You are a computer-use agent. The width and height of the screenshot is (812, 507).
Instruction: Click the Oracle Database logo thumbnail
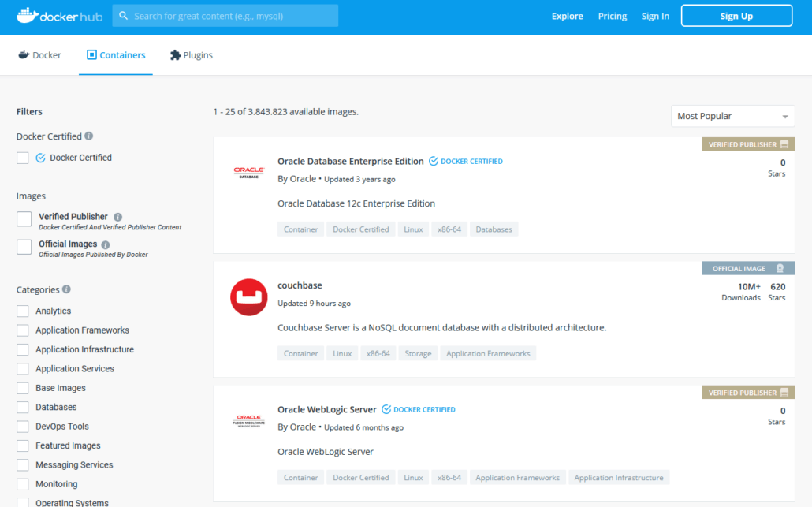pos(249,173)
